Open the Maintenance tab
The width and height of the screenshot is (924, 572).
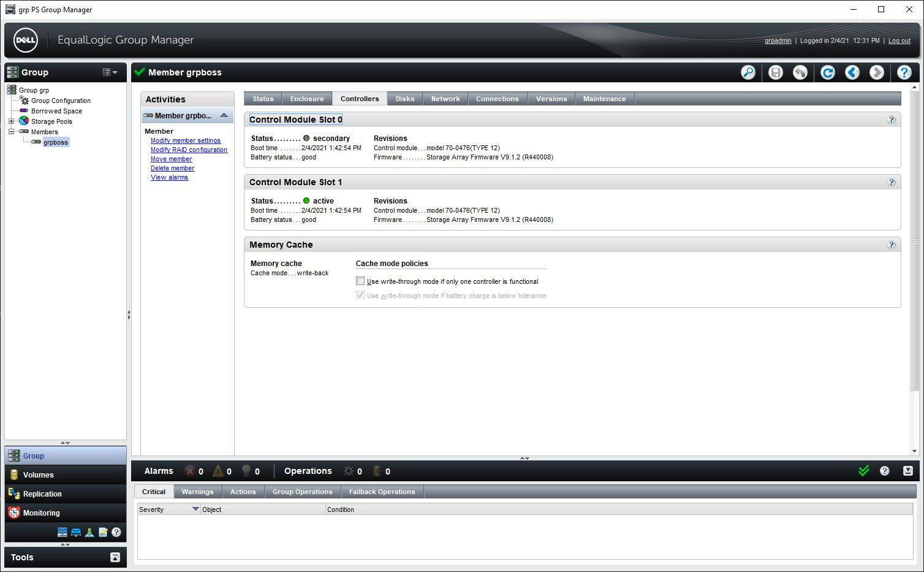(605, 99)
